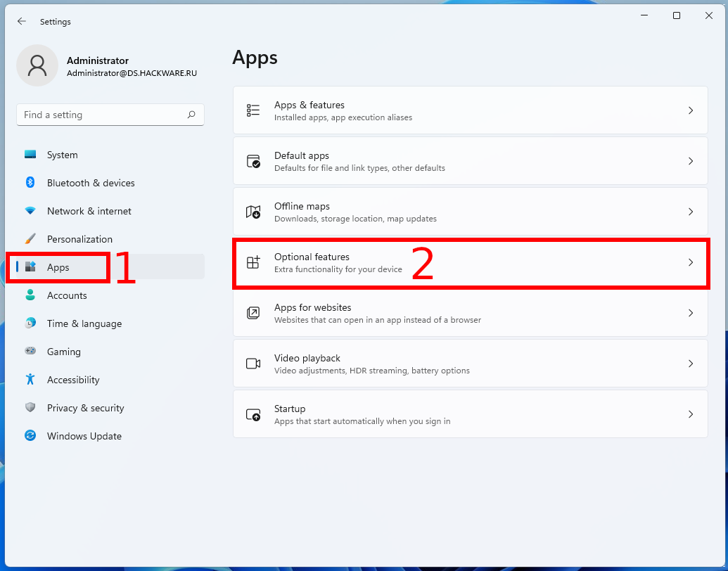Maximize the Settings window
The image size is (728, 571).
pos(676,15)
